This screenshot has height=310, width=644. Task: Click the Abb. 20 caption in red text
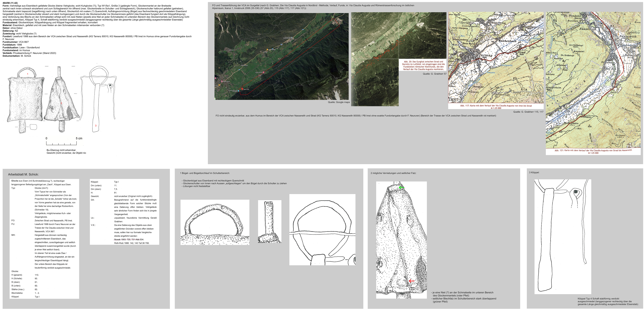[x=423, y=65]
